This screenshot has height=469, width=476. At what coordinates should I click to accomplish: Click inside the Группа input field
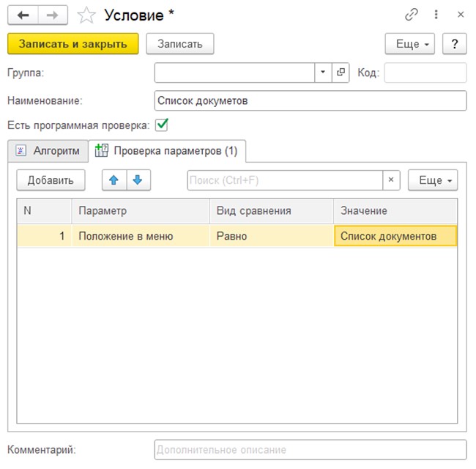pos(234,73)
